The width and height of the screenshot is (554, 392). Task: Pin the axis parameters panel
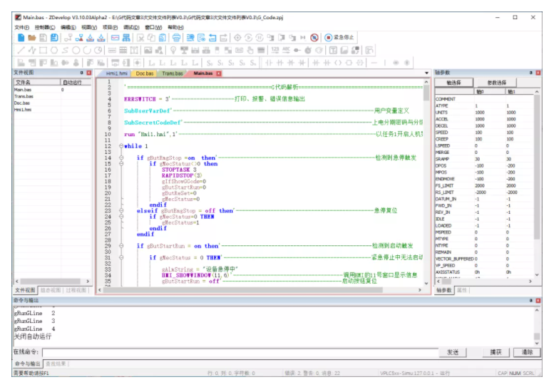530,73
